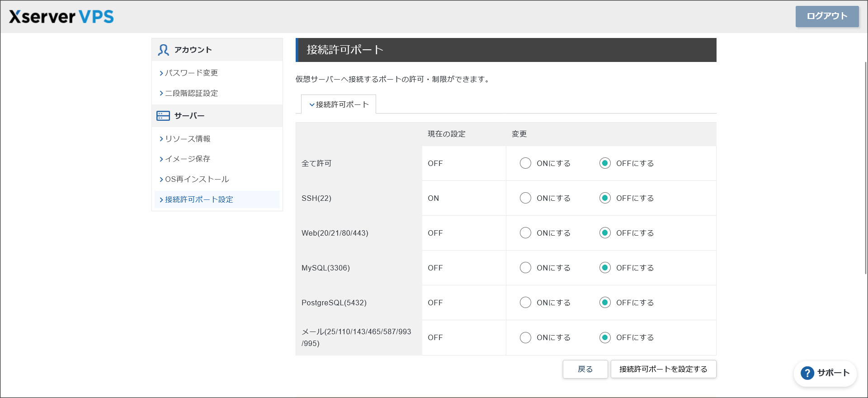Screen dimensions: 868x398
Task: Select ONにする for MySQL(3306)
Action: 525,268
